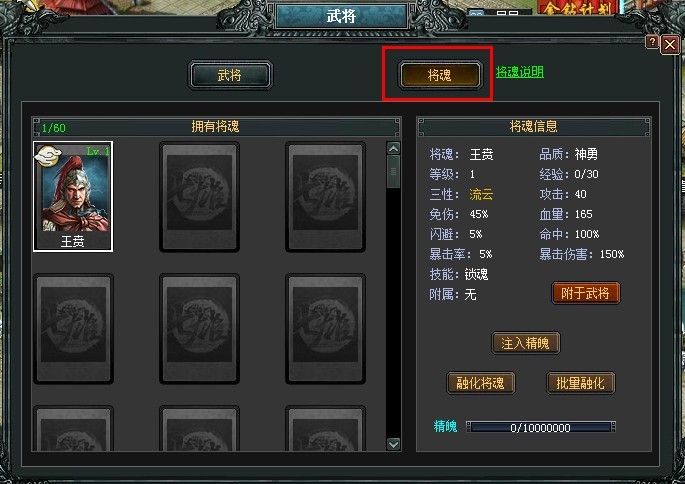Choose the first empty slot in second row
The height and width of the screenshot is (484, 685).
(x=73, y=328)
